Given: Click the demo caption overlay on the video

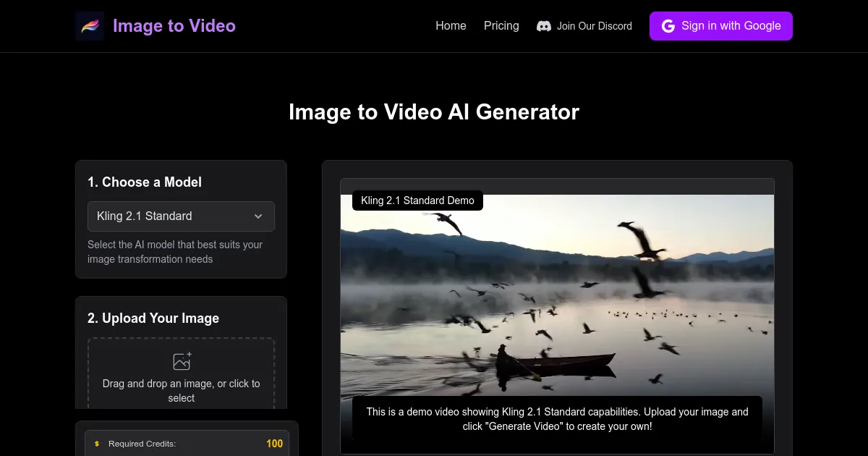Looking at the screenshot, I should [558, 418].
